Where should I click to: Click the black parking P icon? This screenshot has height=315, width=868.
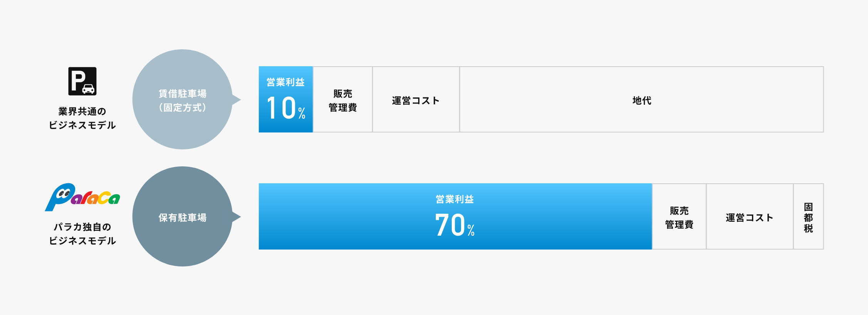tap(82, 81)
